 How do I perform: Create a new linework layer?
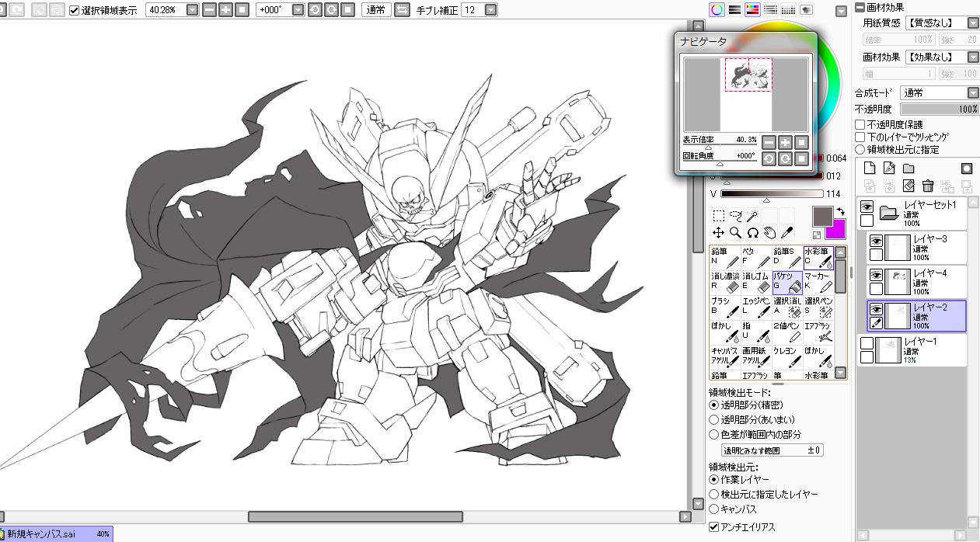[889, 169]
